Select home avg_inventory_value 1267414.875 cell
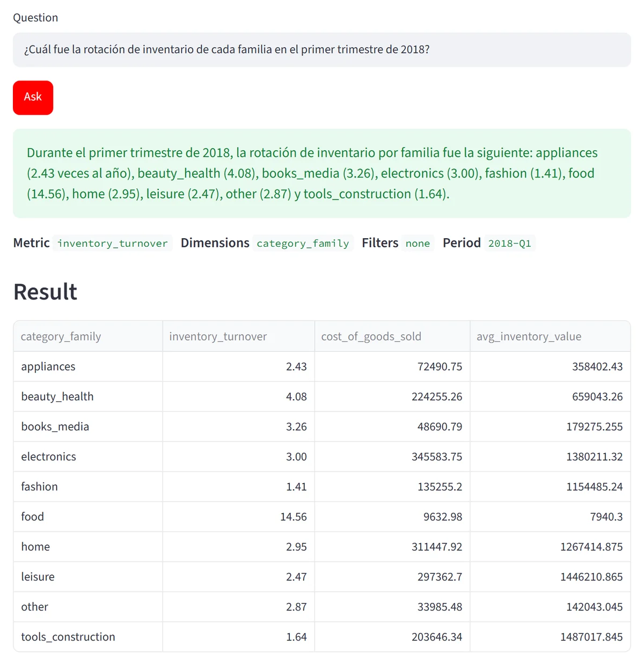Screen dimensions: 644x663 pyautogui.click(x=550, y=547)
